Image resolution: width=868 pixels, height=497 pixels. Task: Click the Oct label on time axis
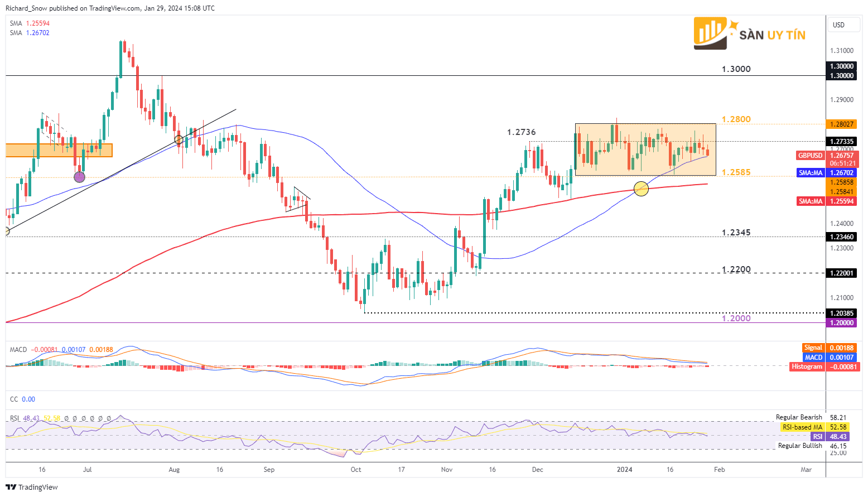(356, 470)
